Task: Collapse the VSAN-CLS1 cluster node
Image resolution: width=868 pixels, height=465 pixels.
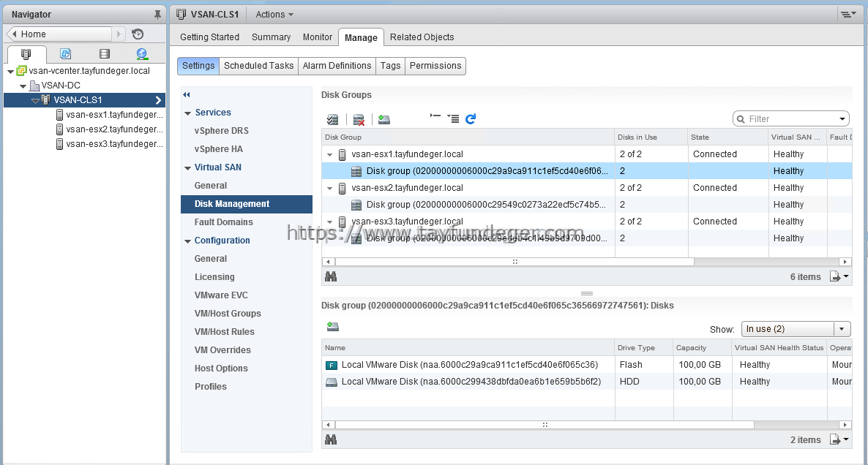Action: tap(35, 101)
